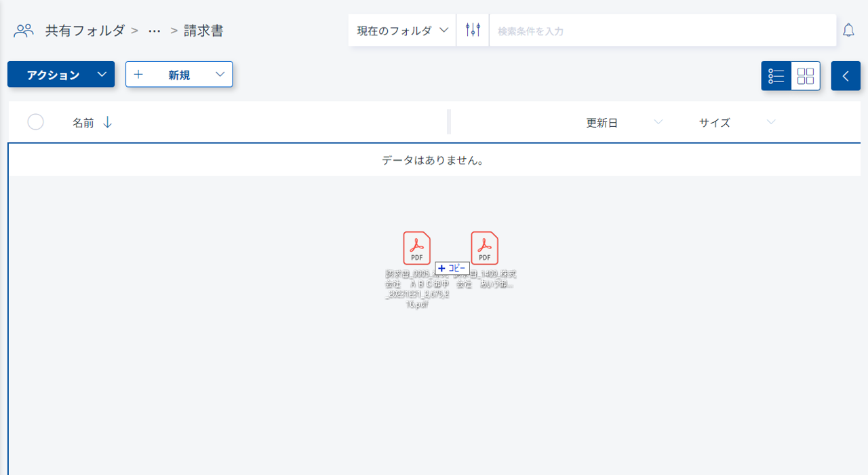The height and width of the screenshot is (475, 868).
Task: Open the 更新日 column dropdown chevron
Action: pyautogui.click(x=657, y=122)
